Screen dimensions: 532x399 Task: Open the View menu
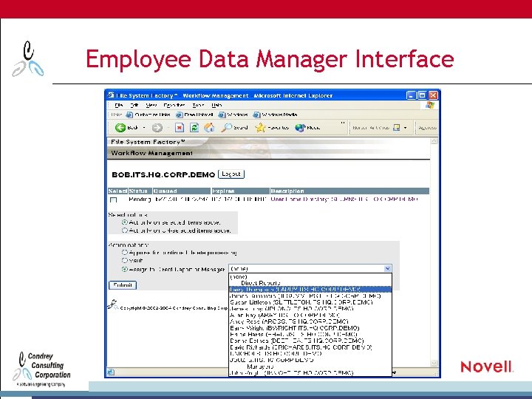(151, 105)
